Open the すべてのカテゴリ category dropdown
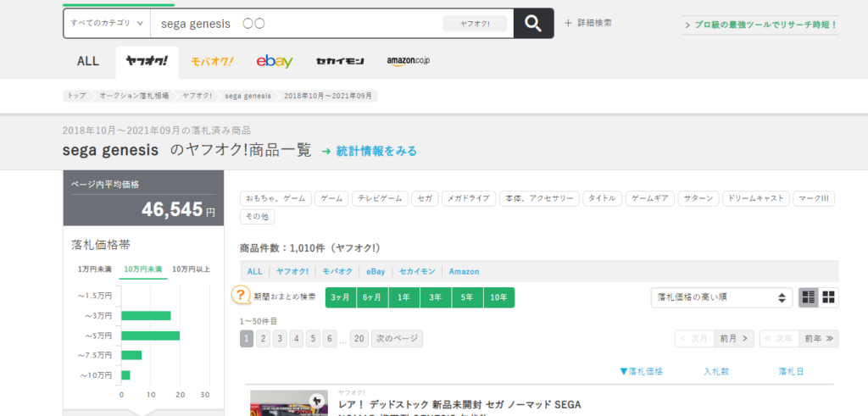Viewport: 868px width, 416px height. (x=107, y=23)
